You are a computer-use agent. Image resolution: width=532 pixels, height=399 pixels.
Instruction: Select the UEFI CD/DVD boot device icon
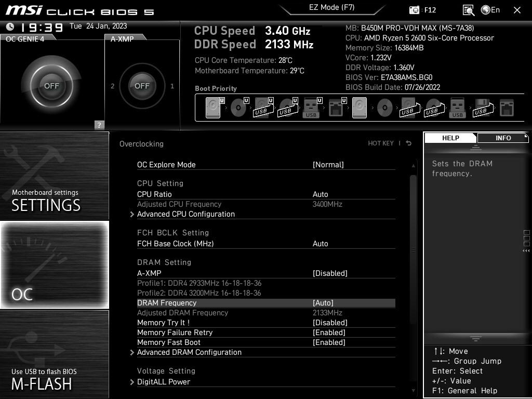click(x=240, y=108)
